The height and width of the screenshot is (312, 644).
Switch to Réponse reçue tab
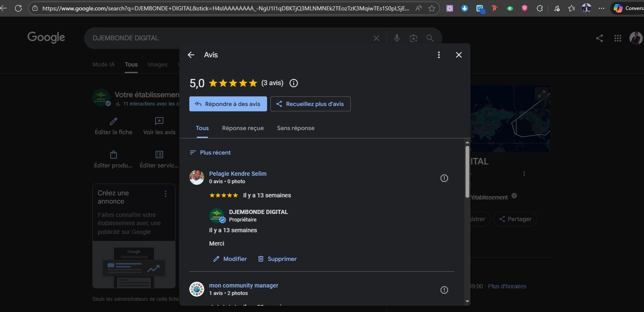pos(243,128)
